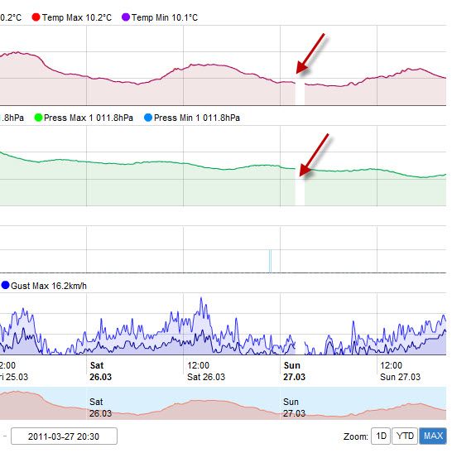Image resolution: width=476 pixels, height=458 pixels.
Task: Toggle the Gust Max blue legend dot
Action: [5, 285]
